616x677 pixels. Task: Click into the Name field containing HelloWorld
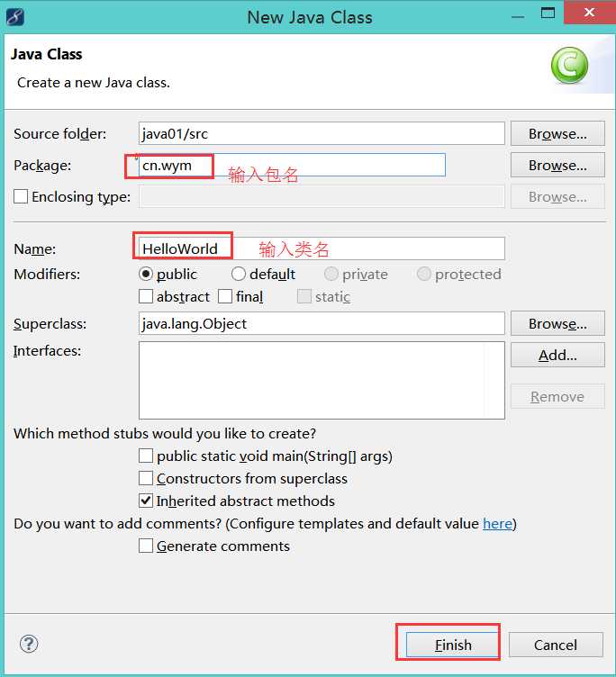tap(322, 248)
